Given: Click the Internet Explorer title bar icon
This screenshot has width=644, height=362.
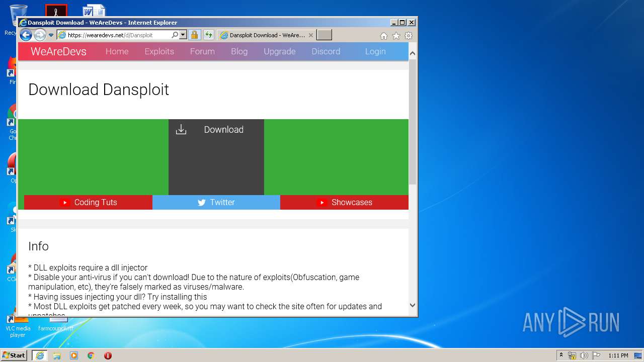Looking at the screenshot, I should [x=23, y=23].
